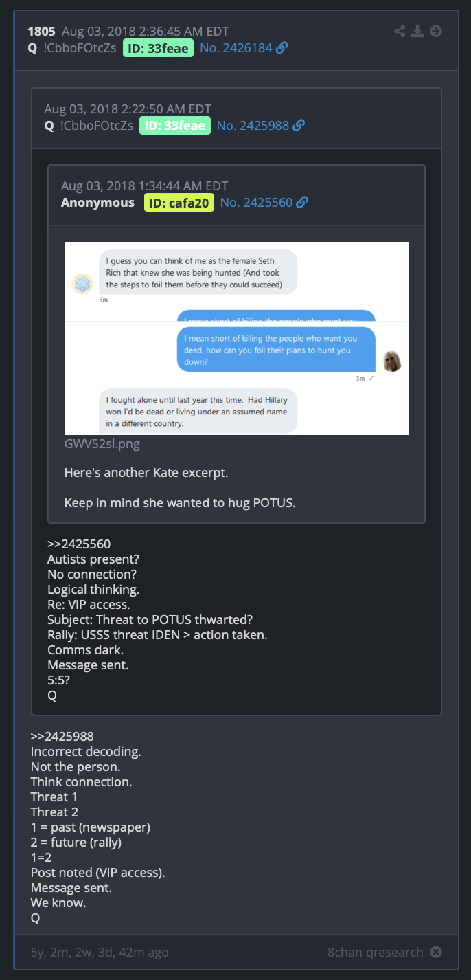Screen dimensions: 471x980
Task: Click top ID: 33feae green badge
Action: 159,48
